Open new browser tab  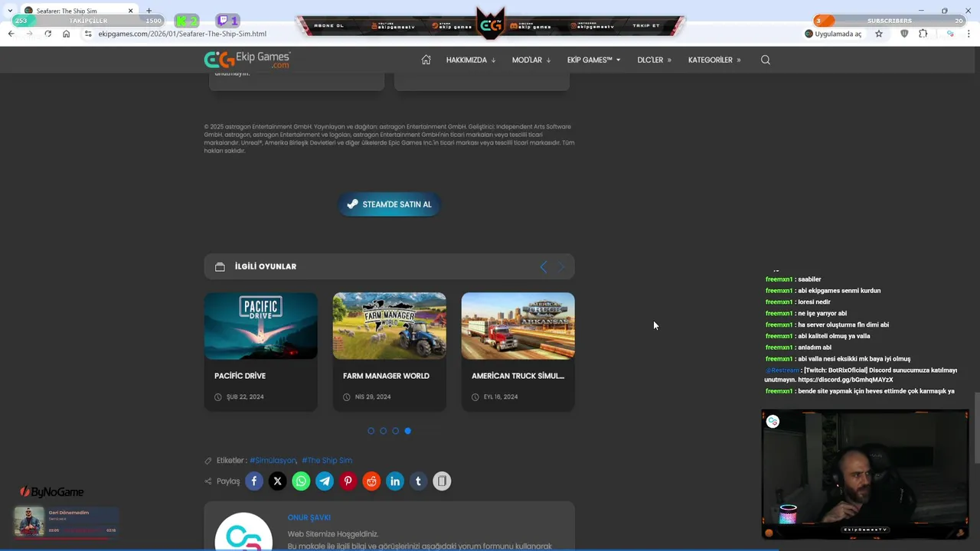click(149, 11)
